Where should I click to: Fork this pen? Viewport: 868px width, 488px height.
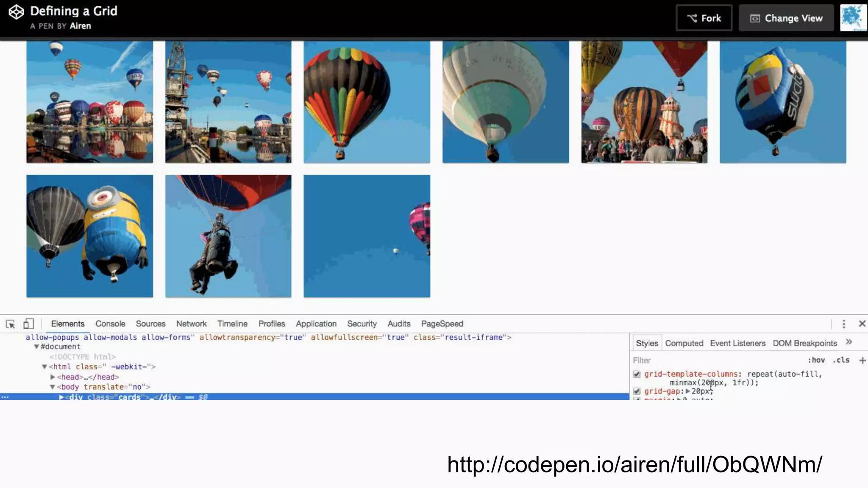704,18
